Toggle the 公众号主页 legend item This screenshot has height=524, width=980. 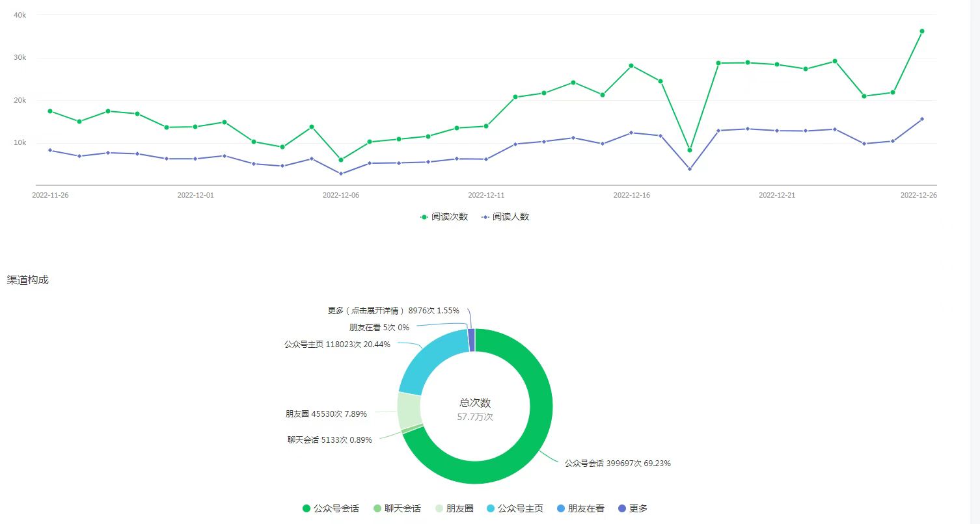coord(515,508)
